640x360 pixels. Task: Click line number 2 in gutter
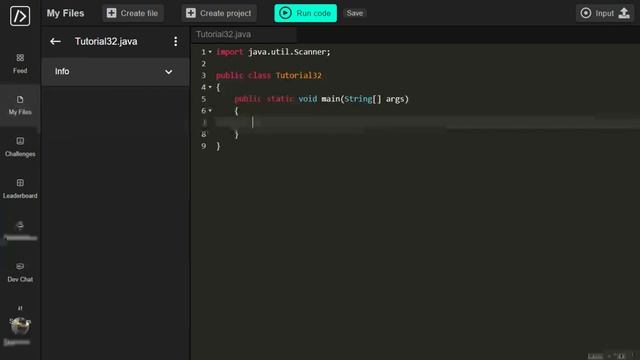point(203,64)
